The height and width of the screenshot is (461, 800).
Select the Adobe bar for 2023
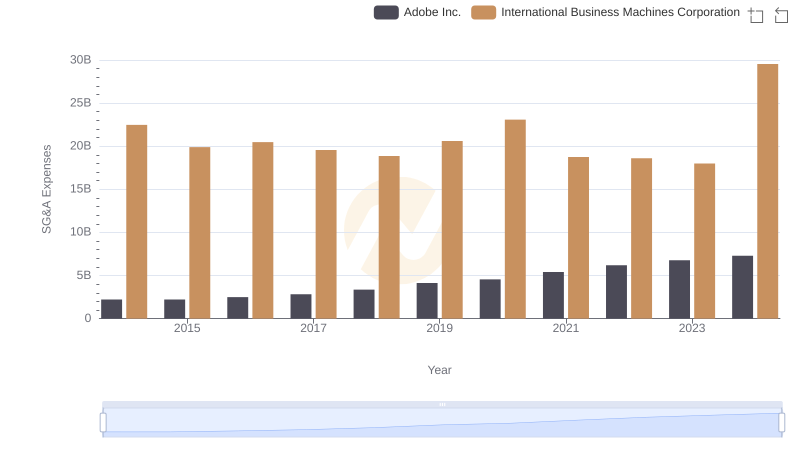(x=679, y=289)
